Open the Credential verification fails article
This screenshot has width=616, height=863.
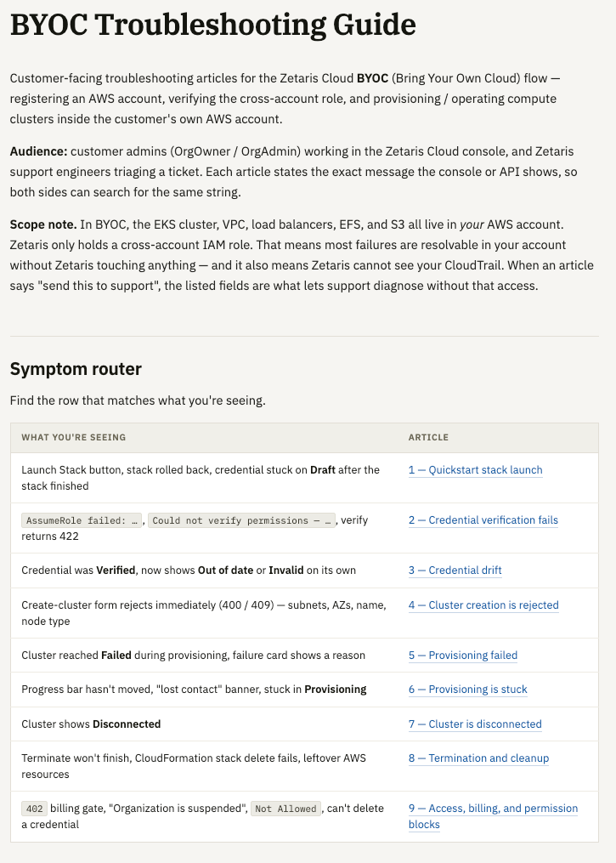(483, 520)
